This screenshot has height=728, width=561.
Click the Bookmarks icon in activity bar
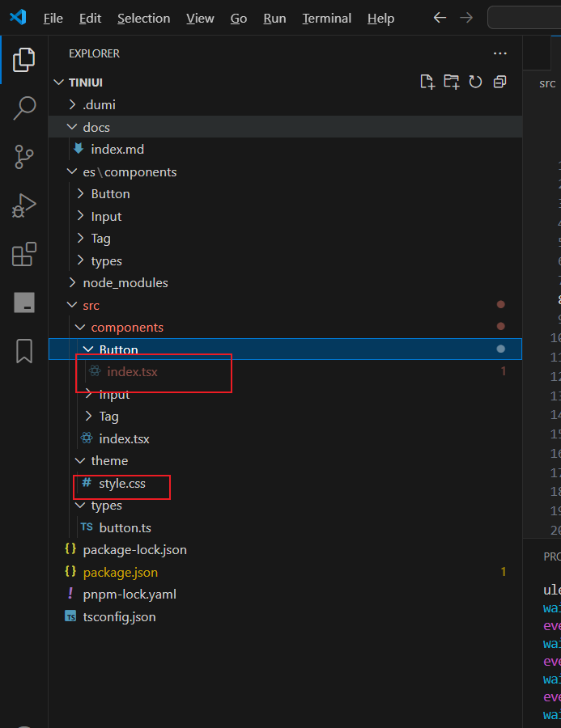[24, 351]
